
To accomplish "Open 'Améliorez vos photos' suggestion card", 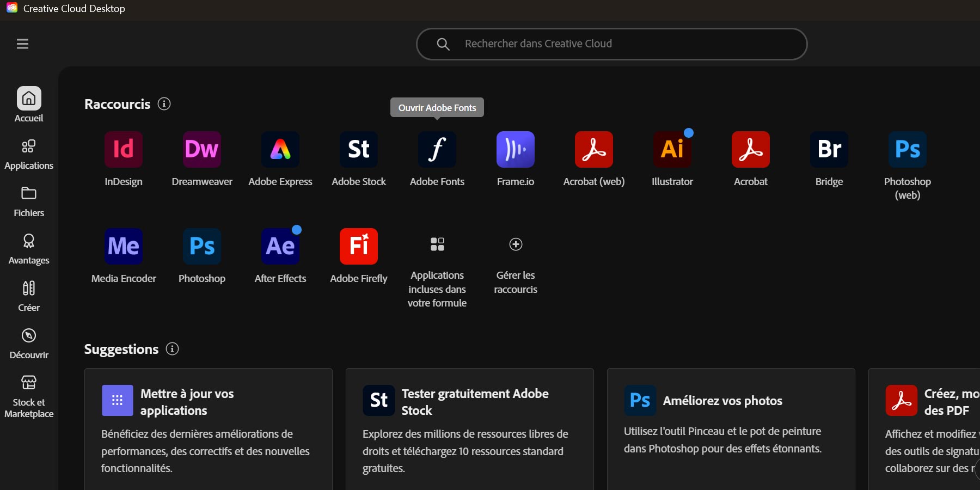I will click(x=731, y=429).
